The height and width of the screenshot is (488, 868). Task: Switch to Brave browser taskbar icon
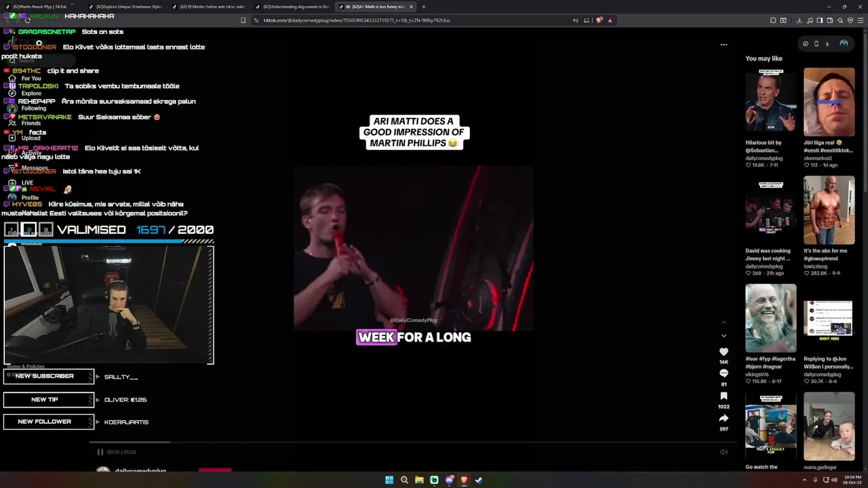pos(464,480)
